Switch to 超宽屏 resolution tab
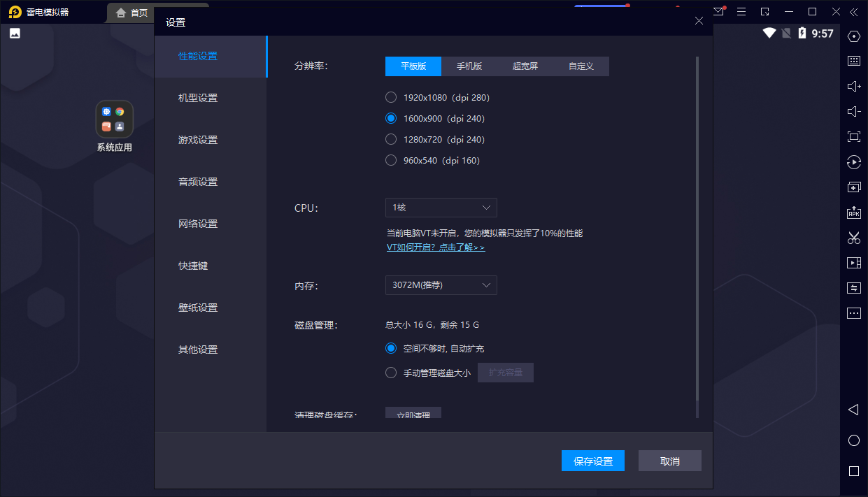The width and height of the screenshot is (868, 497). pos(525,66)
